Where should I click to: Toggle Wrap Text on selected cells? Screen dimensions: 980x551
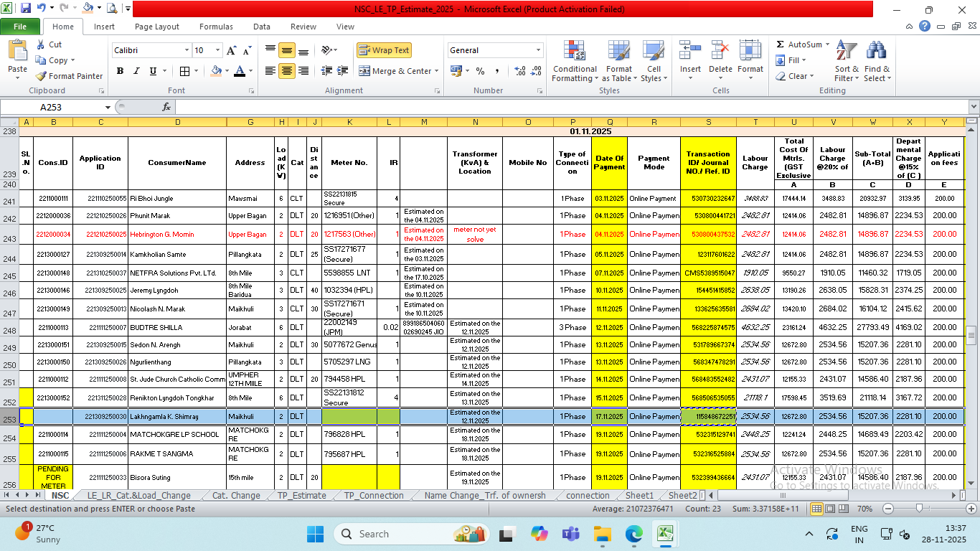point(384,50)
